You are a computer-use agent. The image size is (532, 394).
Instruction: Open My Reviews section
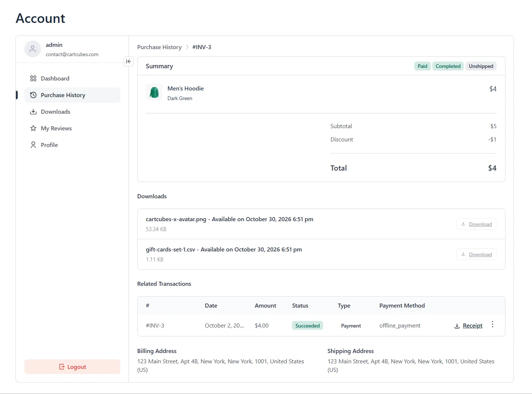point(72,128)
